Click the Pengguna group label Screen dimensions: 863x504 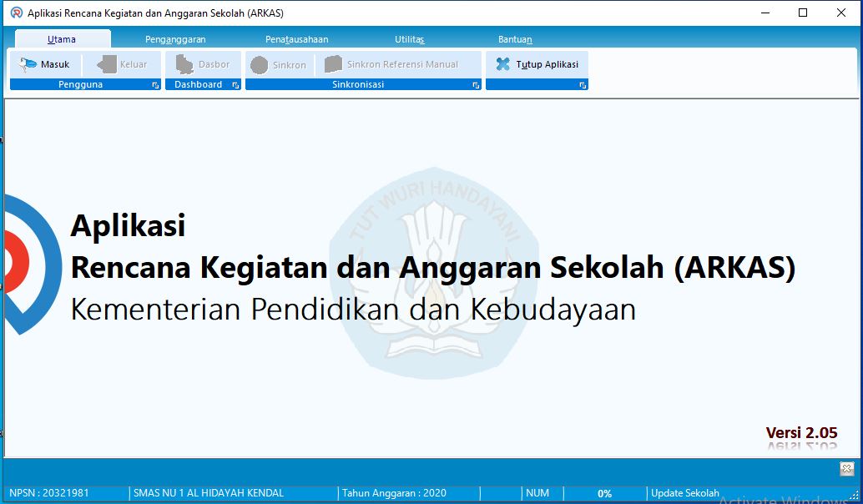tap(80, 85)
